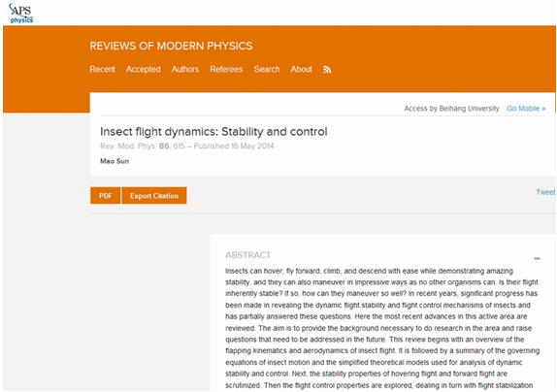557x392 pixels.
Task: Share the article using Tweet link
Action: (545, 192)
